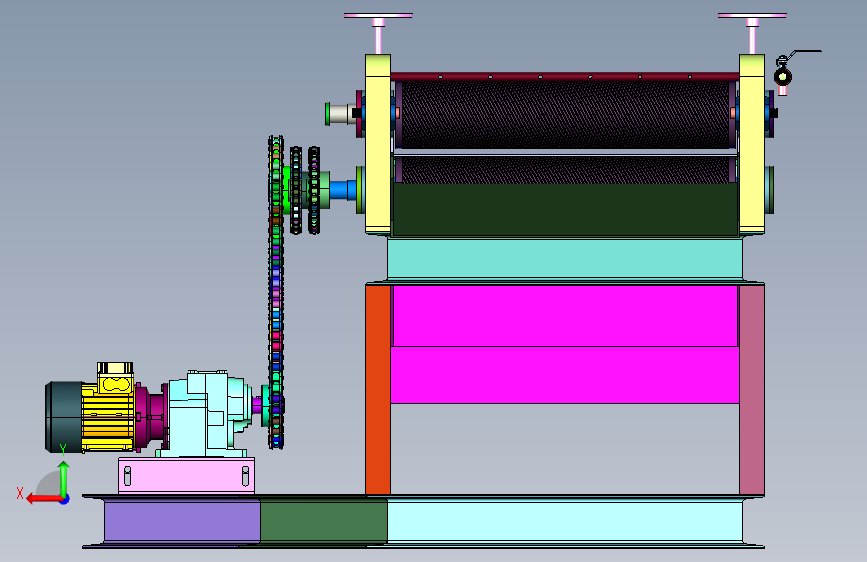Pick the upper magenta frame panel
This screenshot has width=867, height=562.
click(565, 316)
